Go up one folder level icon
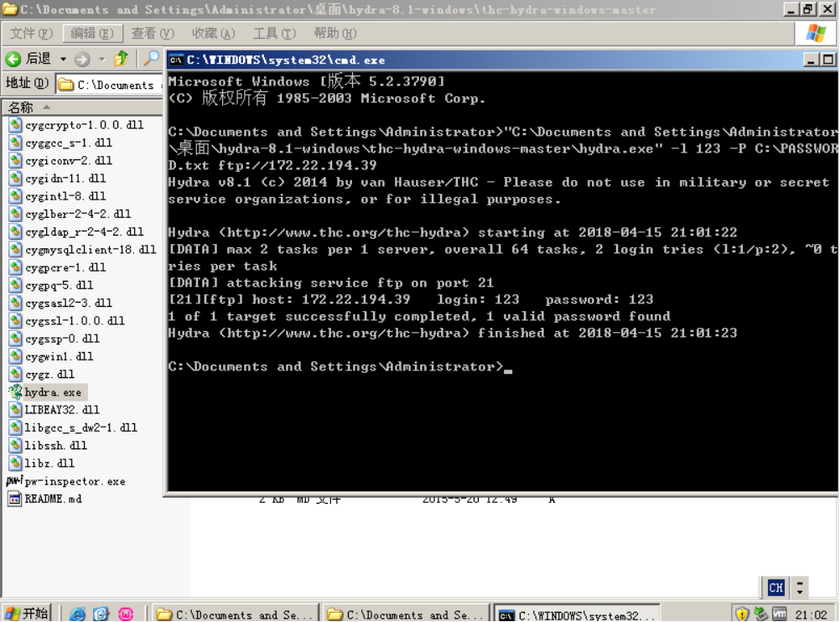This screenshot has height=622, width=840. (x=122, y=58)
